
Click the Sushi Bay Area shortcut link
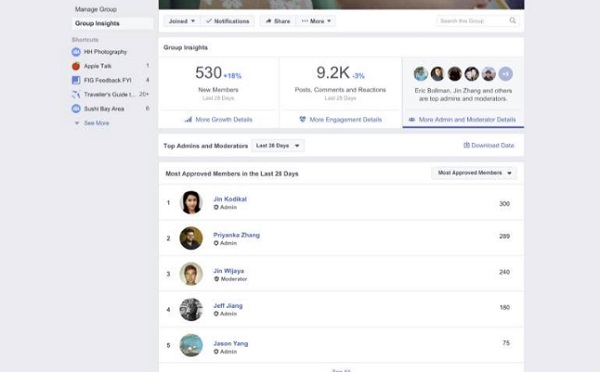point(104,109)
